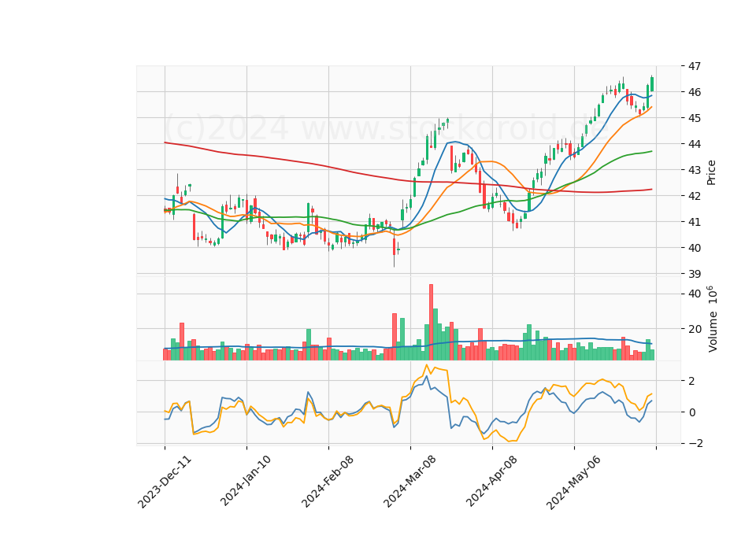Click the 2023-Dec-11 date label
Viewport: 756px width, 543px height.
tap(165, 482)
